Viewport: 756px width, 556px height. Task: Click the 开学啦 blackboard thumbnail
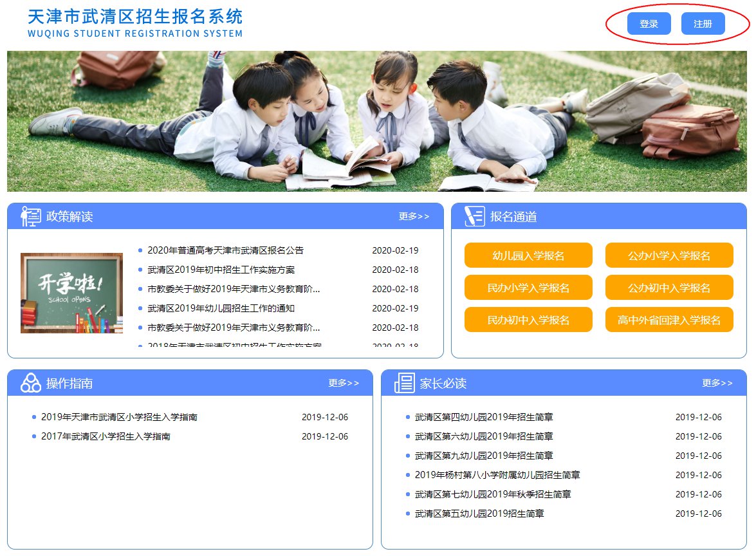(71, 293)
